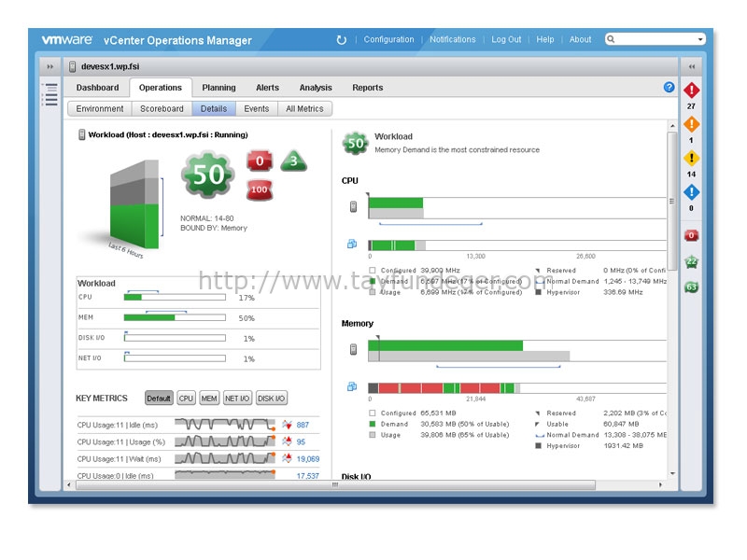Image resolution: width=747 pixels, height=560 pixels.
Task: Click the vertical scrollbar down arrow
Action: 672,473
